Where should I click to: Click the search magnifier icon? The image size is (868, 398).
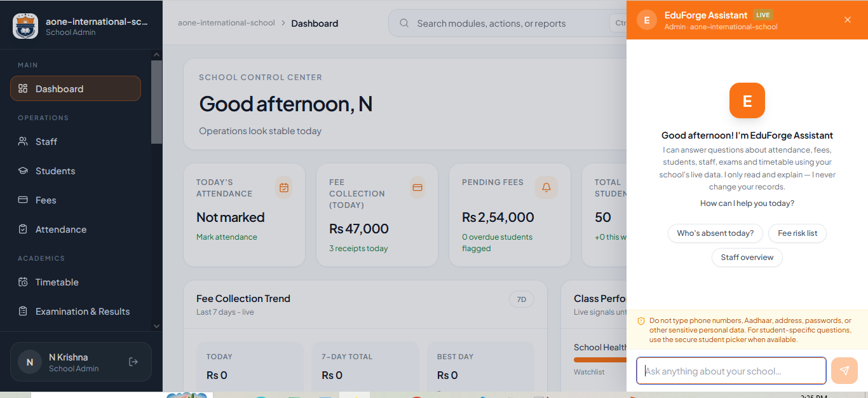point(404,24)
